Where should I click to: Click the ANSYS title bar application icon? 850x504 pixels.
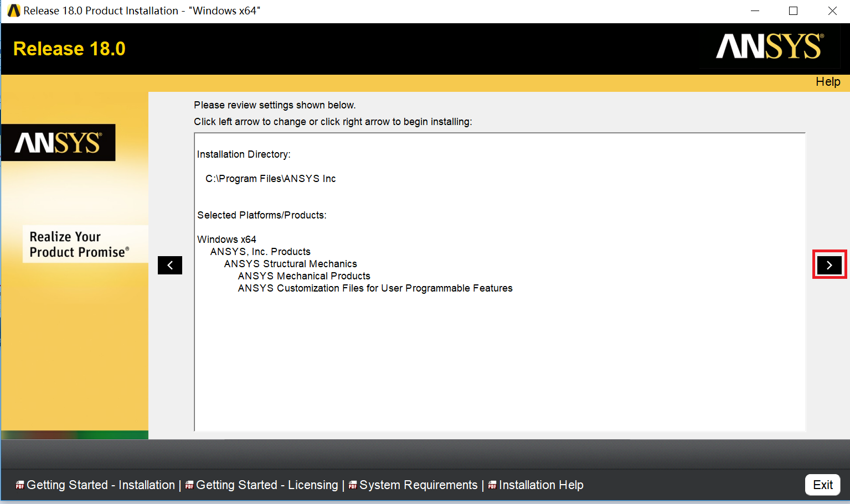pos(13,11)
